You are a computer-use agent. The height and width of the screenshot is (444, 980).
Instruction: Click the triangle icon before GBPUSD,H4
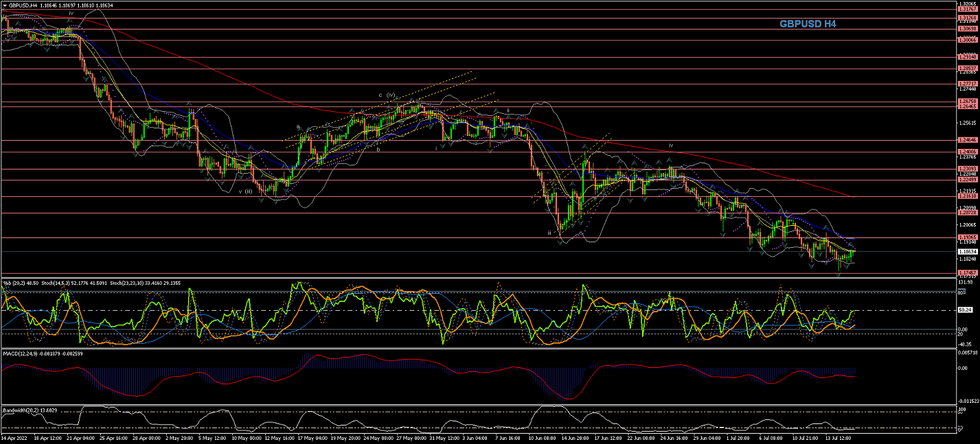pyautogui.click(x=4, y=5)
